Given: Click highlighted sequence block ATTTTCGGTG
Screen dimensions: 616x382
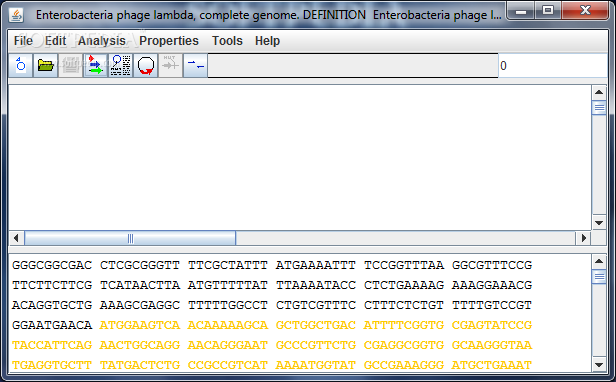Looking at the screenshot, I should [404, 325].
